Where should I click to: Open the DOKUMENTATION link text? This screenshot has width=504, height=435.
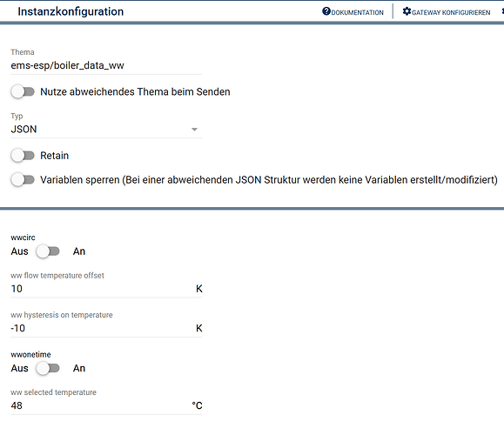[x=358, y=12]
